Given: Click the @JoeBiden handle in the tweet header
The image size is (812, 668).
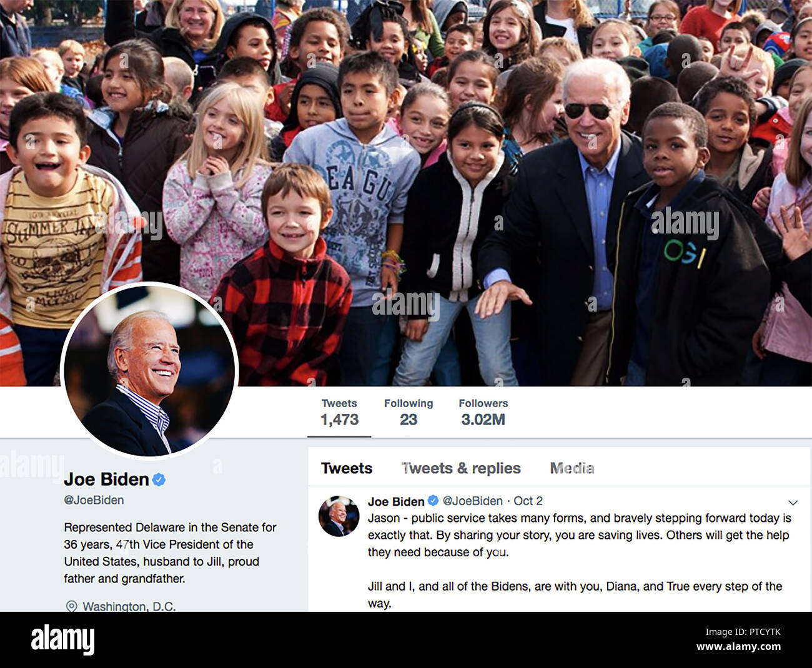Looking at the screenshot, I should (473, 501).
